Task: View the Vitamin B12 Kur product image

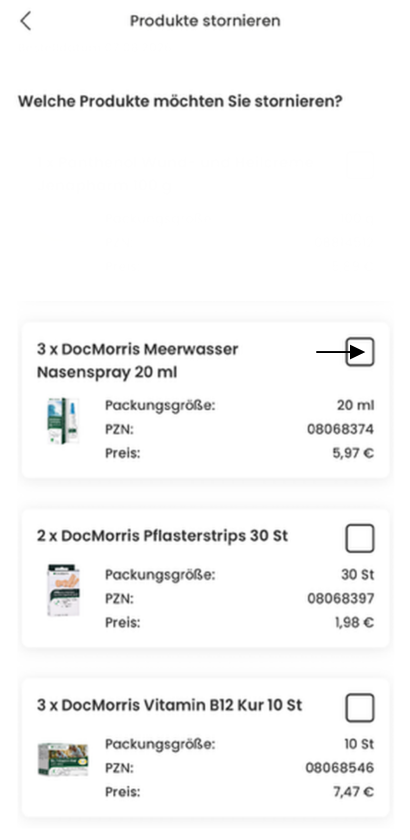Action: point(63,759)
